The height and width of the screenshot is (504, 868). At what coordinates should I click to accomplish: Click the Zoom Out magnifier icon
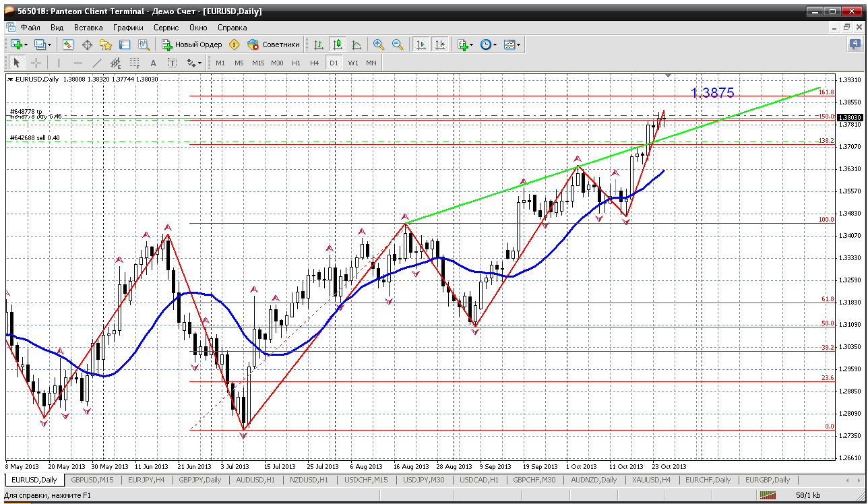coord(398,44)
